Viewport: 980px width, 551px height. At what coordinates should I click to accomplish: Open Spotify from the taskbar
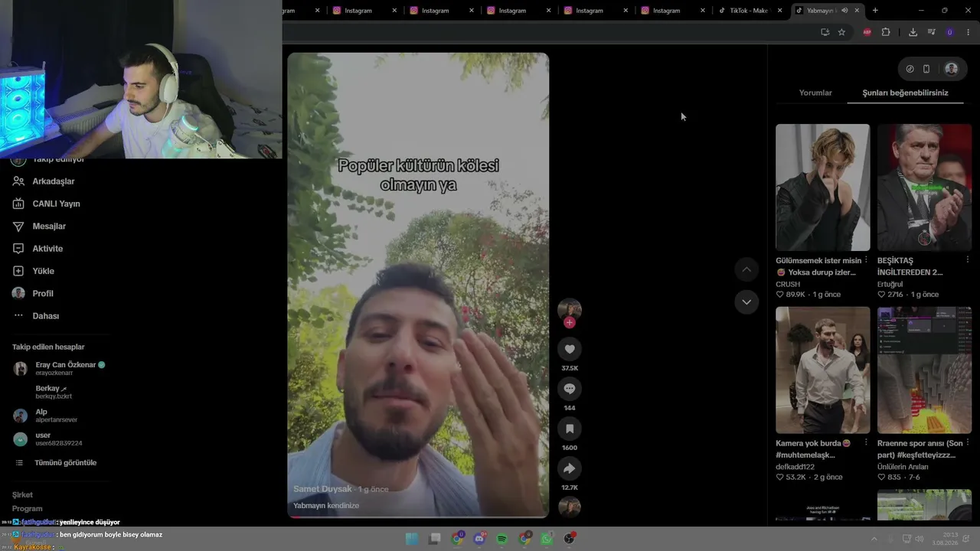(501, 539)
